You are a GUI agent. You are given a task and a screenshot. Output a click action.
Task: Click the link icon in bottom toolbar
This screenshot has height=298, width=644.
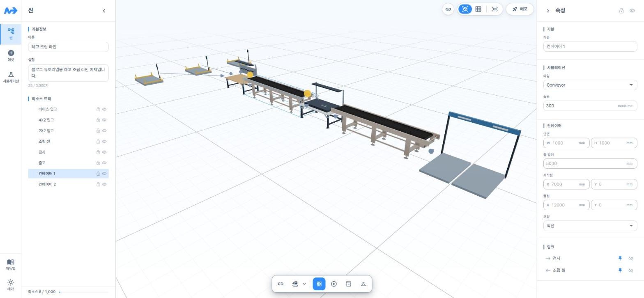click(281, 284)
